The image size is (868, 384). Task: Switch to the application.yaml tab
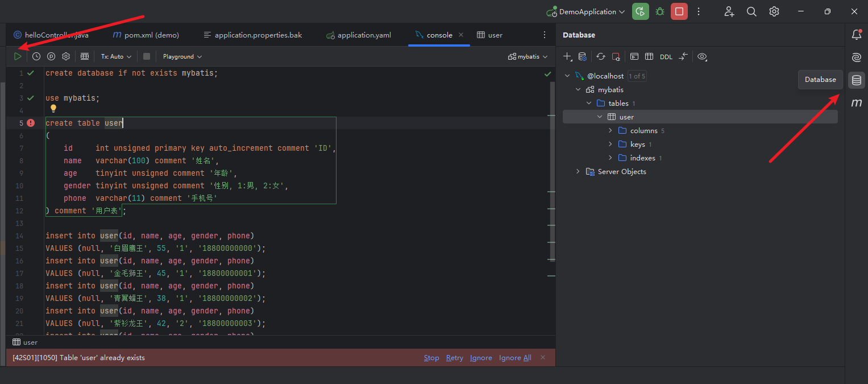[364, 35]
